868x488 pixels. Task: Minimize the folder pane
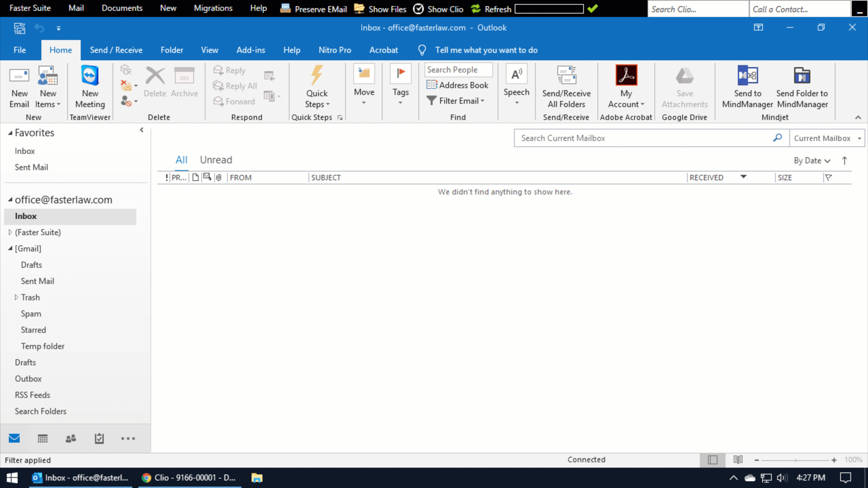[142, 130]
